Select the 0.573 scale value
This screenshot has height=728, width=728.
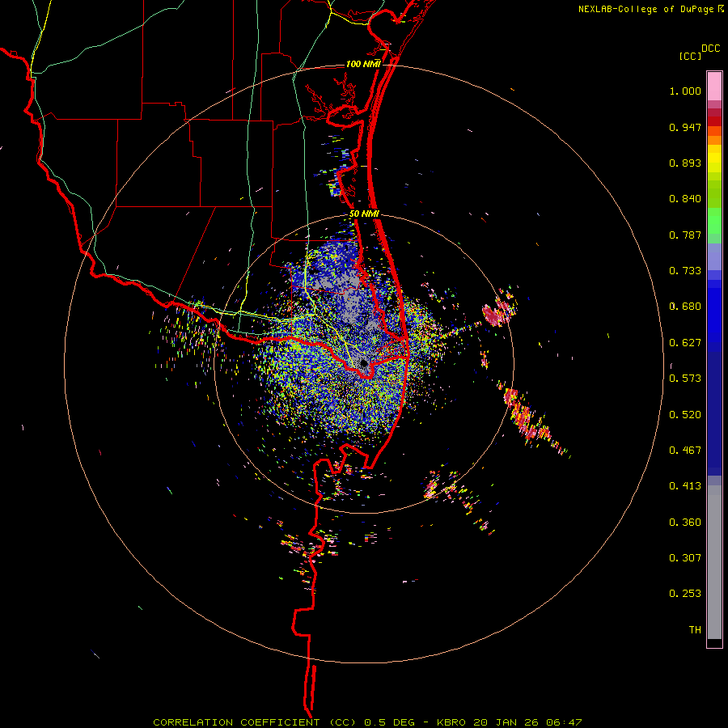coord(685,379)
